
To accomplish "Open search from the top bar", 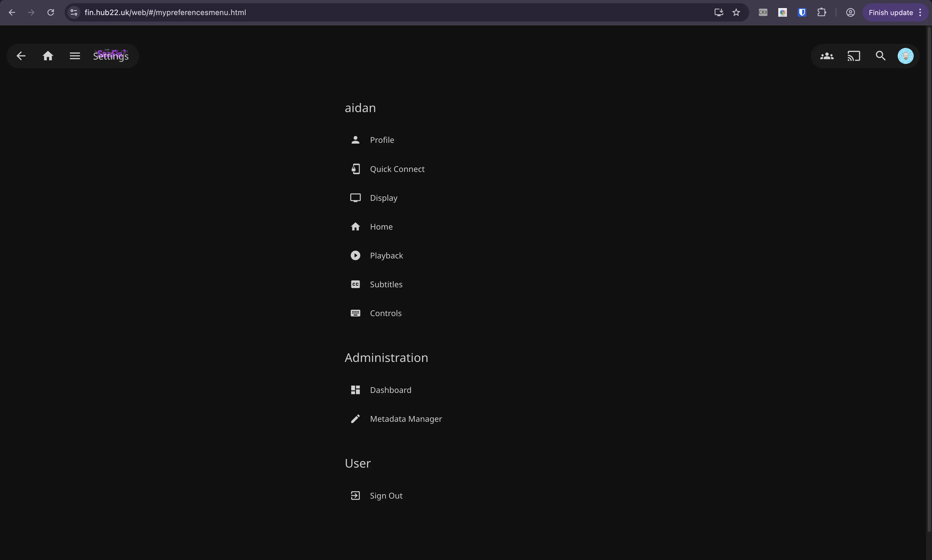I will (x=880, y=56).
